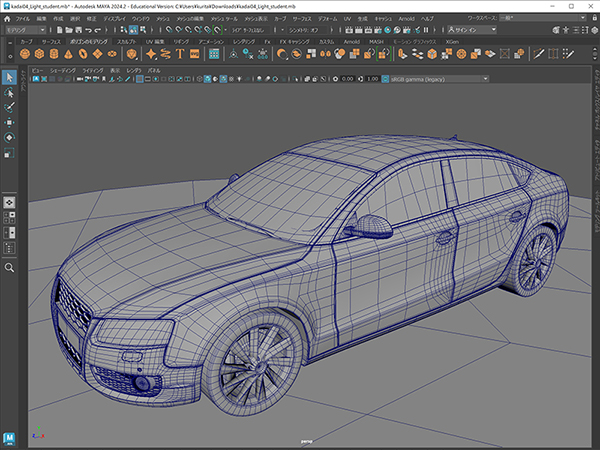Click the Bevel cube shelf icon
The height and width of the screenshot is (450, 600).
(432, 54)
